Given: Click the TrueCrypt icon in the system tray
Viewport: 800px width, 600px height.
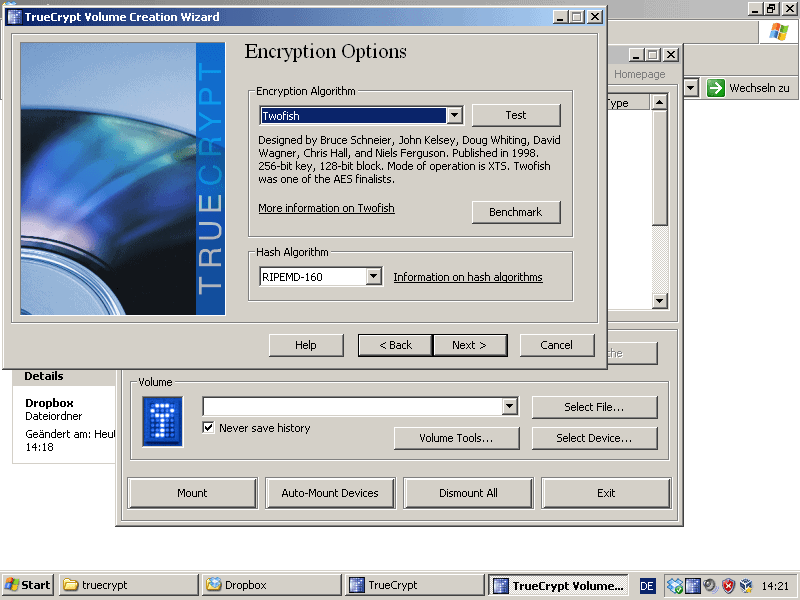Looking at the screenshot, I should coord(692,585).
